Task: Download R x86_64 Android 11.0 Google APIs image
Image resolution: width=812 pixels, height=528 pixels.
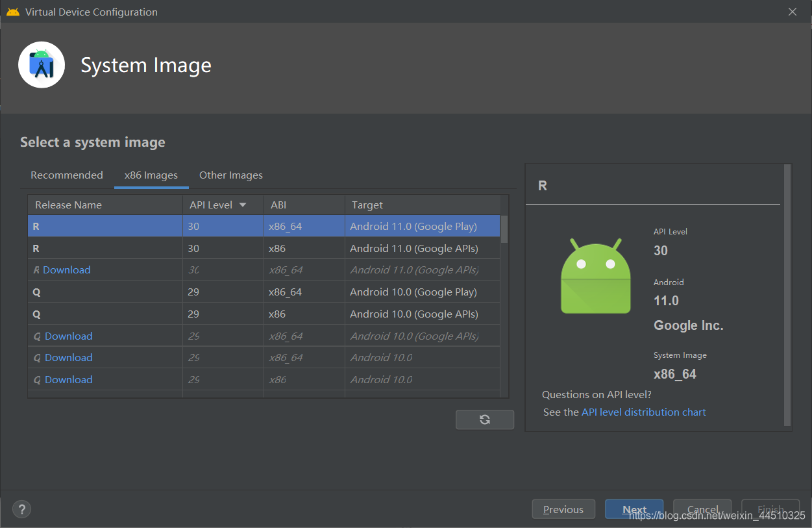Action: click(67, 270)
